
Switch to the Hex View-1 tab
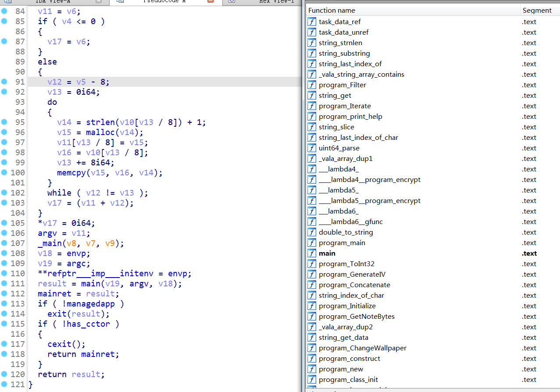[276, 2]
